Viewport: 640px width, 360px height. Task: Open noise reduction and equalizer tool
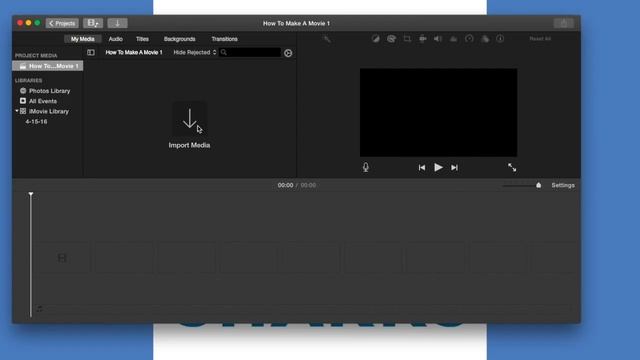453,39
